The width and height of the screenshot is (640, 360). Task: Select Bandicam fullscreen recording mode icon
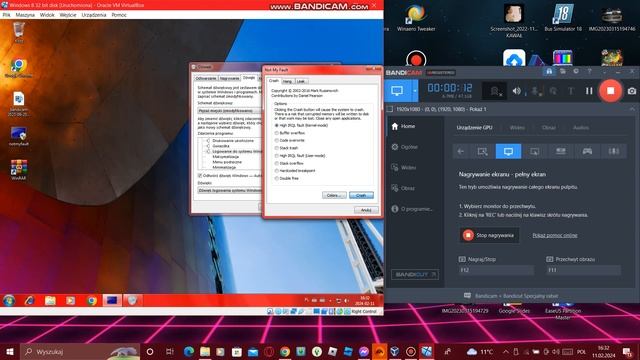508,151
